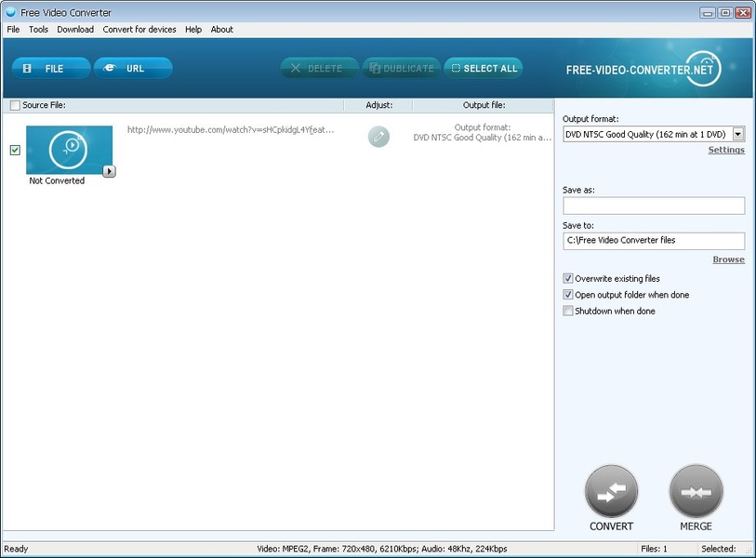This screenshot has width=756, height=558.
Task: Click the URL add button
Action: click(133, 68)
